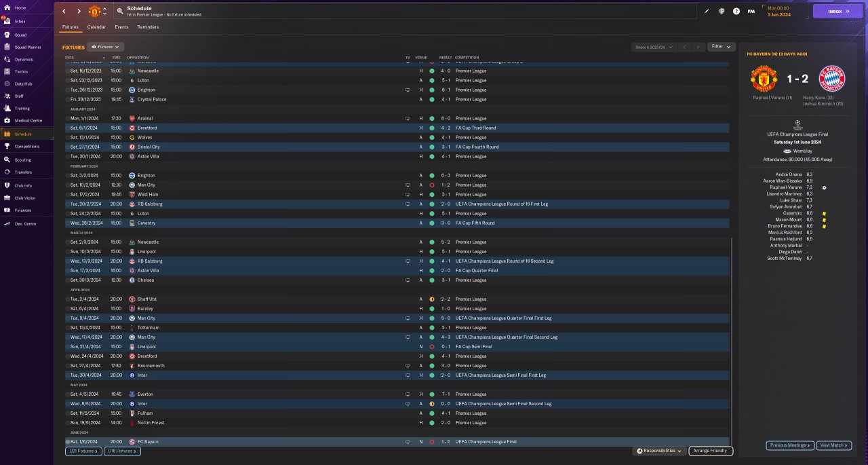Open the Home sidebar icon

(7, 7)
